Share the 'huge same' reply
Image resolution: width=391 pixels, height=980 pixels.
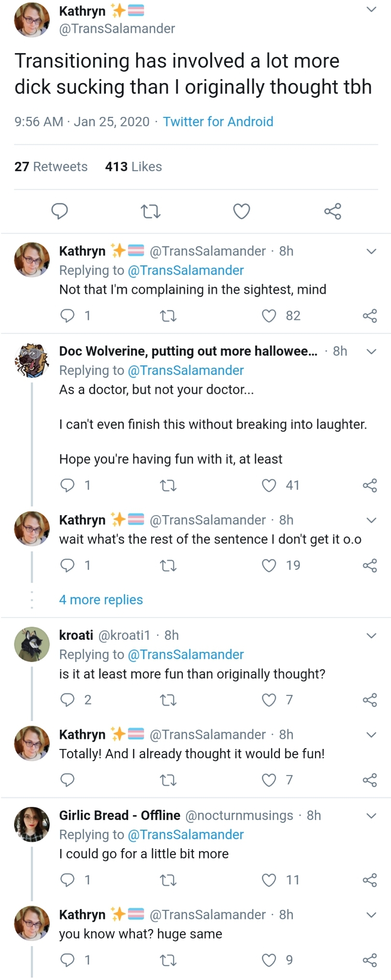[x=370, y=960]
